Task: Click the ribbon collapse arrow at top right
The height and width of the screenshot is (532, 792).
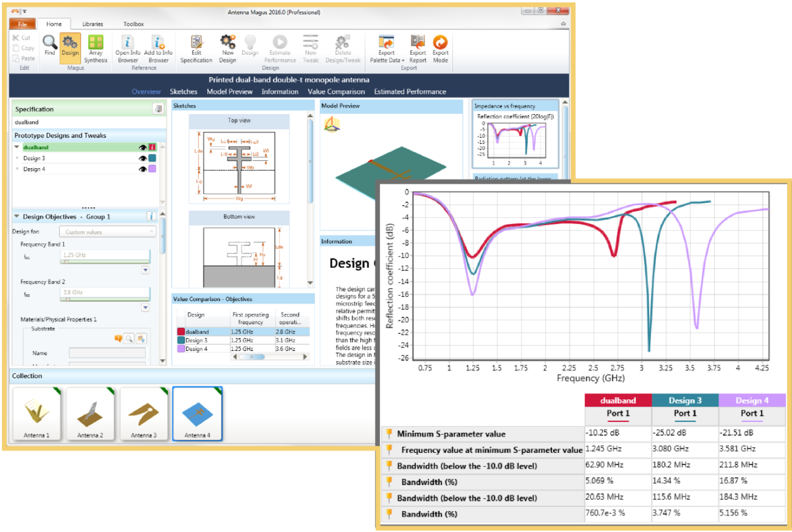Action: (x=563, y=24)
